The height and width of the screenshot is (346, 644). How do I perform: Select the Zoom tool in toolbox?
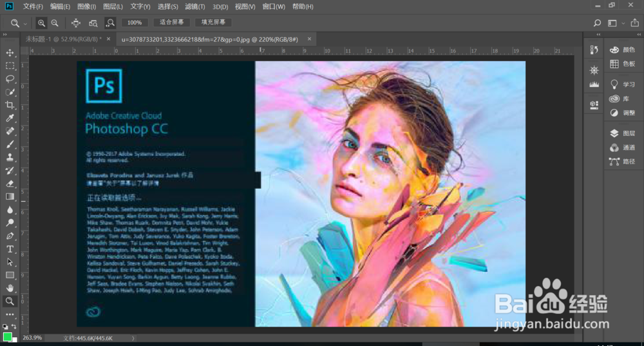(10, 301)
